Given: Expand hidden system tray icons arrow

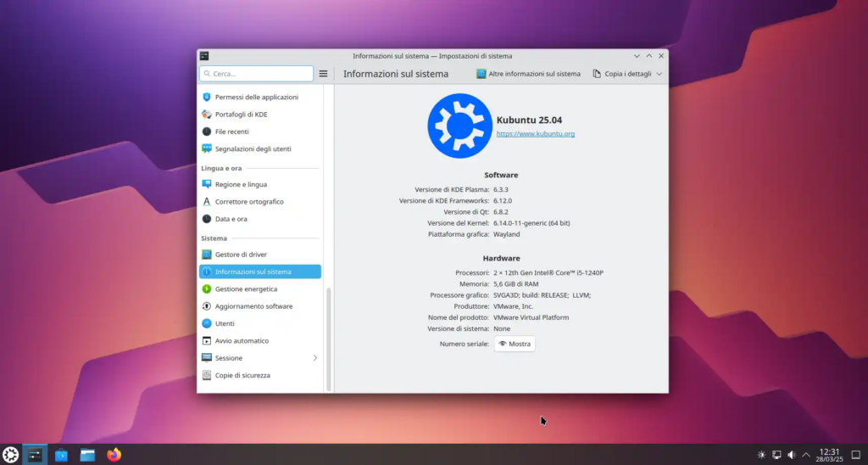Looking at the screenshot, I should pos(806,455).
